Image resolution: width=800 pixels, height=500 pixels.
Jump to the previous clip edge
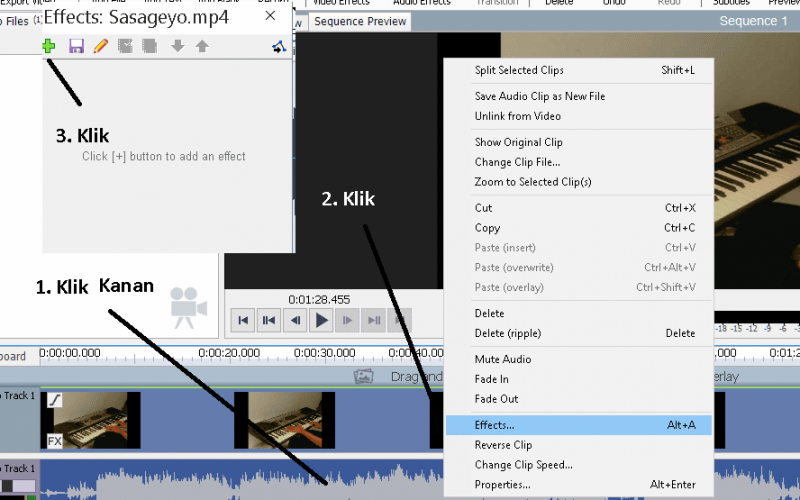[269, 320]
